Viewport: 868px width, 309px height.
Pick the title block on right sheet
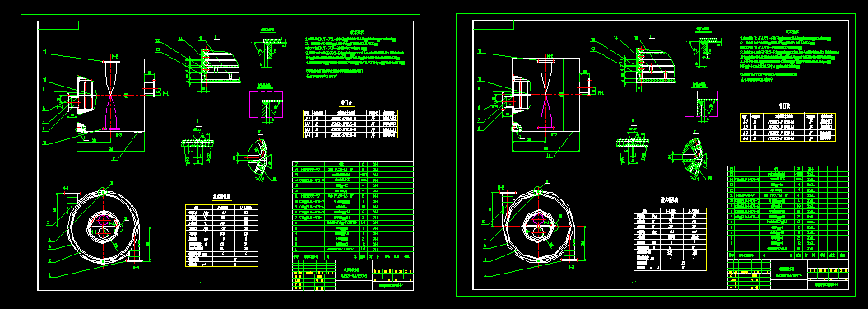click(x=788, y=274)
